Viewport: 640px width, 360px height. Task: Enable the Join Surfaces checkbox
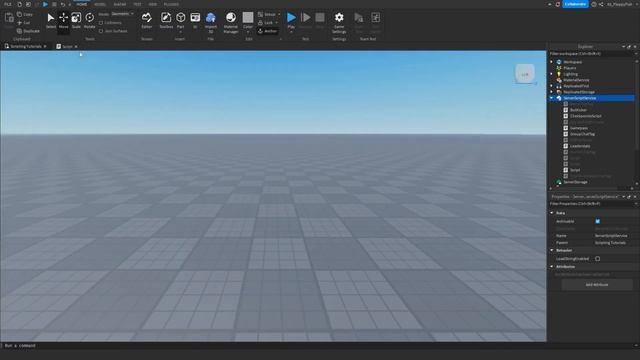[101, 31]
